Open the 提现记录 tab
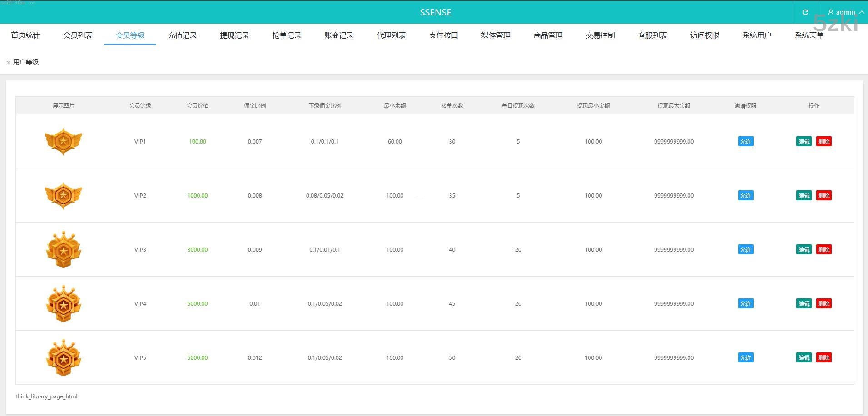The height and width of the screenshot is (416, 868). pos(234,35)
